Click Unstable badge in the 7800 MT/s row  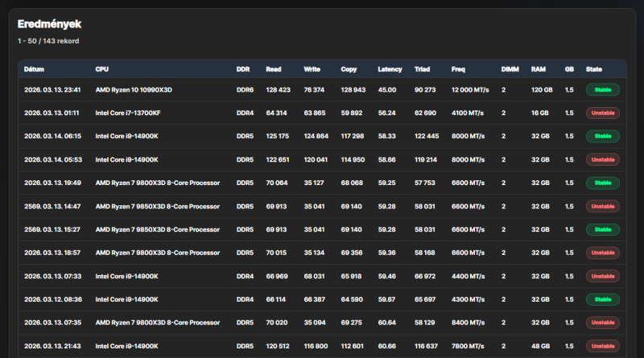point(602,346)
